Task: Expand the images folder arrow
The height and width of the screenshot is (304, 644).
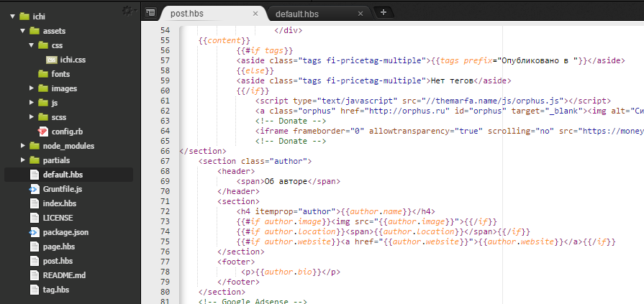Action: pyautogui.click(x=31, y=88)
